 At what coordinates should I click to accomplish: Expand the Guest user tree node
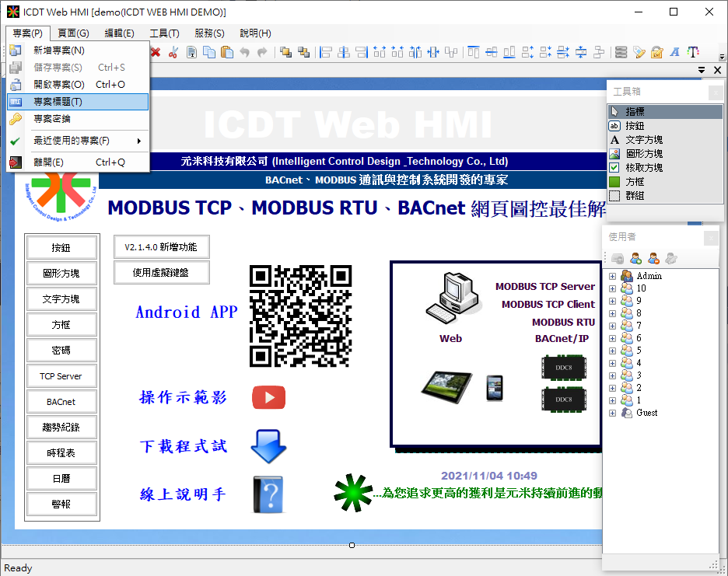(613, 413)
